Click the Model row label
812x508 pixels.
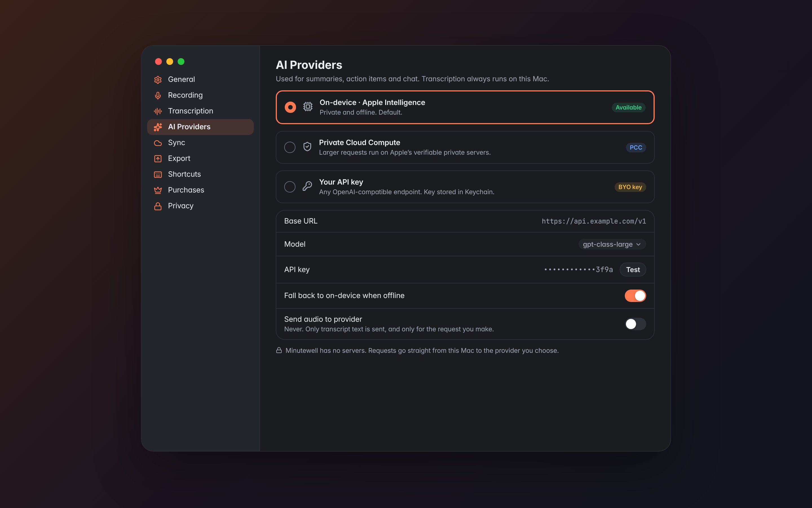(295, 244)
